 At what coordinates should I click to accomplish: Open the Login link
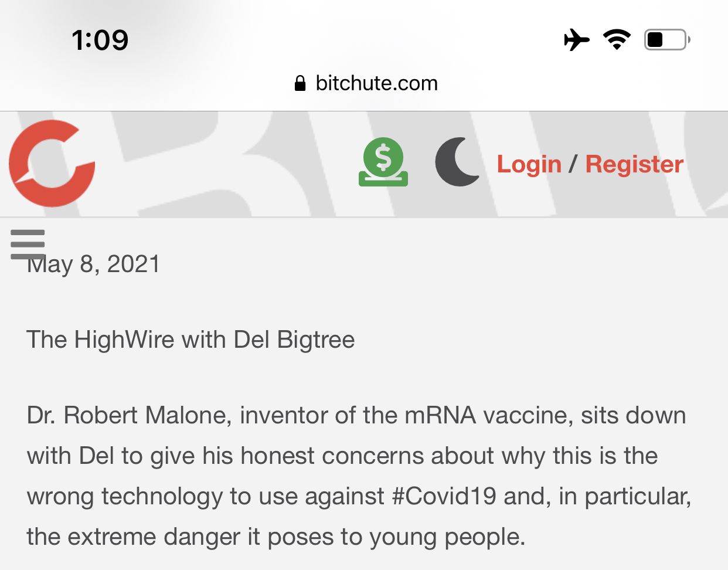coord(529,164)
